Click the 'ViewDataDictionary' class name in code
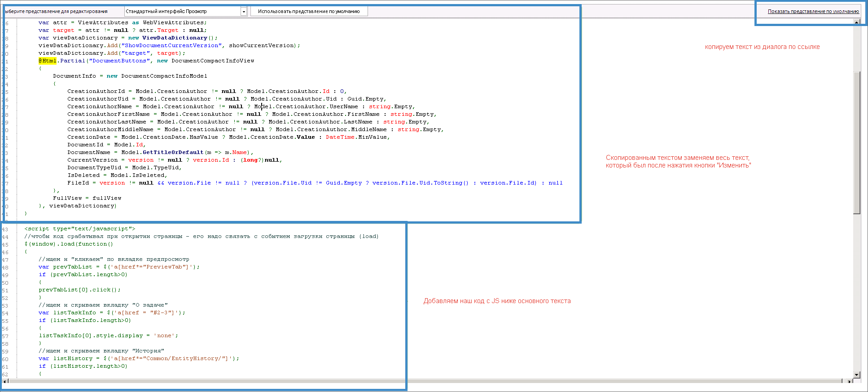 click(175, 38)
